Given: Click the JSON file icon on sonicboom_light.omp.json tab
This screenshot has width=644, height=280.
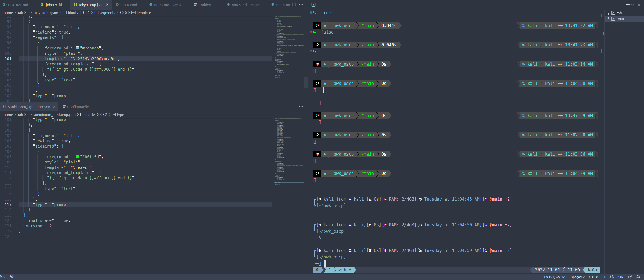Looking at the screenshot, I should pyautogui.click(x=4, y=106).
